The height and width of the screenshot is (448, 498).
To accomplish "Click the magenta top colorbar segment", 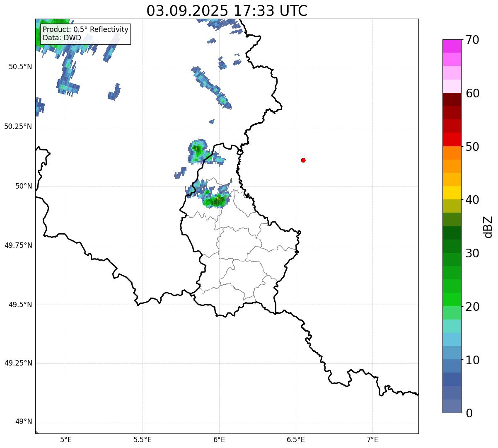I will coord(452,46).
